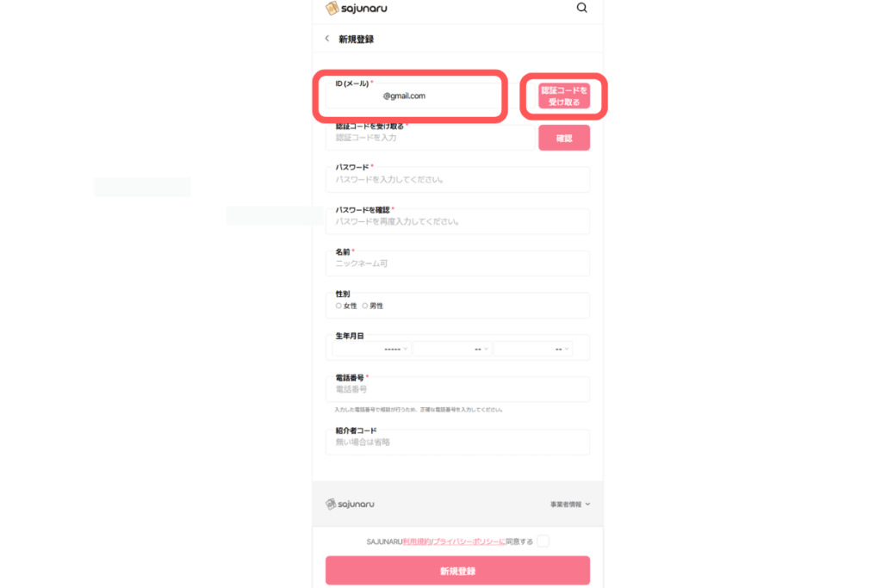
Task: Check the terms agreement checkbox
Action: pyautogui.click(x=543, y=542)
